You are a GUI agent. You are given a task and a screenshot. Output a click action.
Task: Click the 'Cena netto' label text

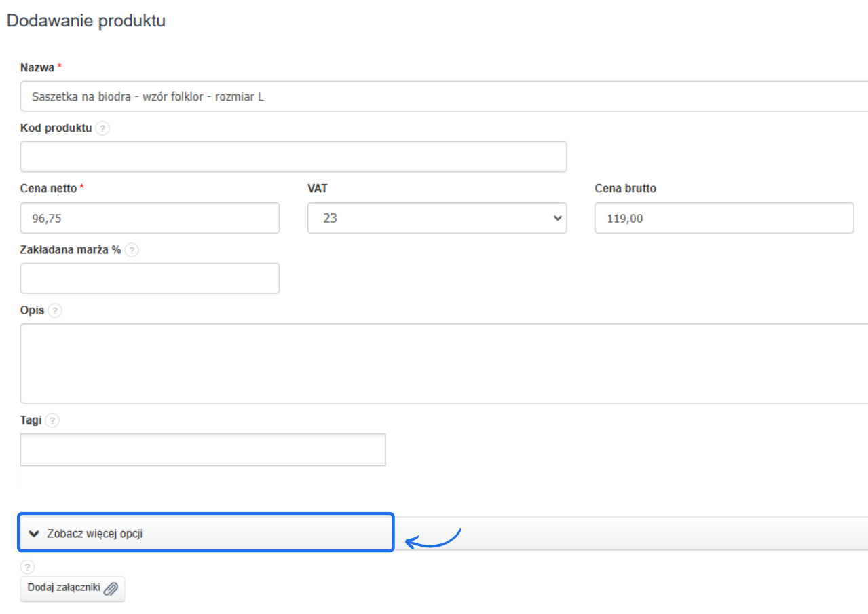point(49,188)
